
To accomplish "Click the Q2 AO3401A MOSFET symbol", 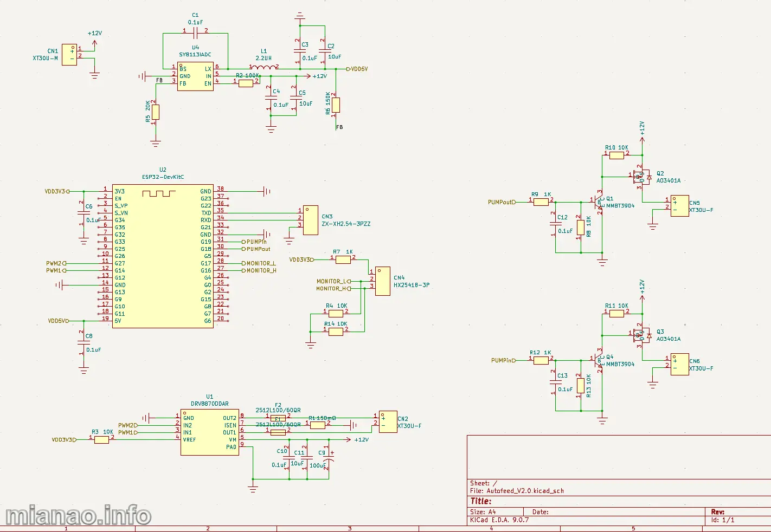I will click(x=642, y=177).
